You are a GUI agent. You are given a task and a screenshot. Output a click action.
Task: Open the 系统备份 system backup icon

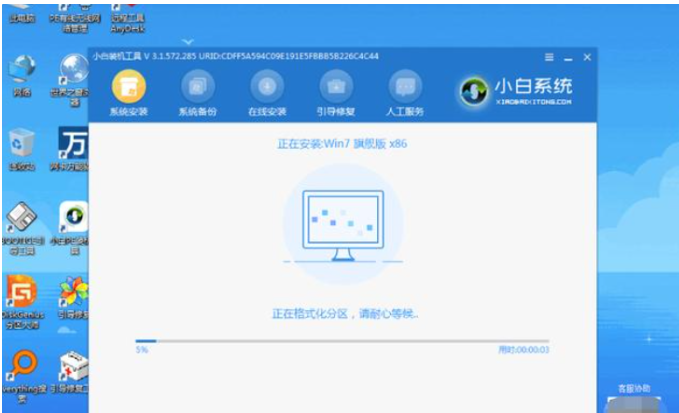coord(198,93)
